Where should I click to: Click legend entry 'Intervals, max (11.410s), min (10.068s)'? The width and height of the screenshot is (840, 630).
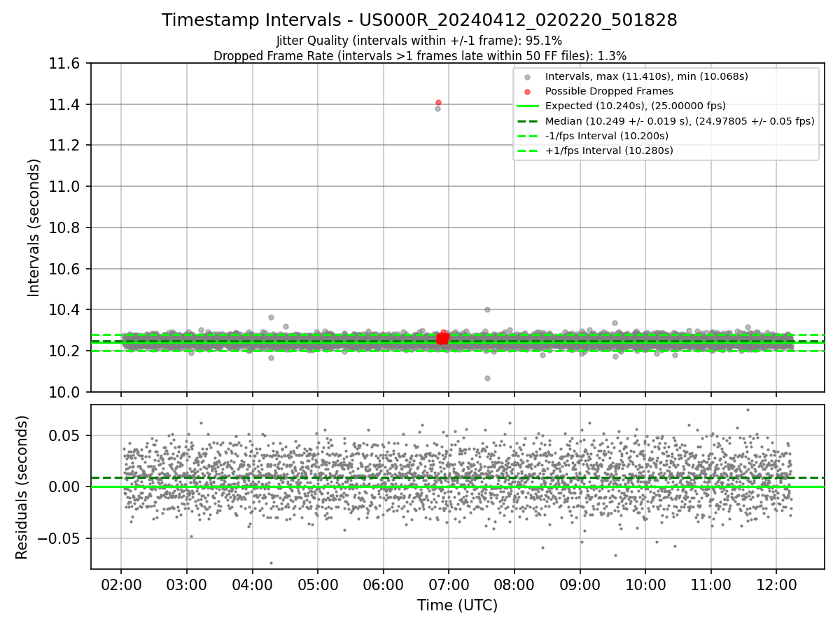pos(647,76)
